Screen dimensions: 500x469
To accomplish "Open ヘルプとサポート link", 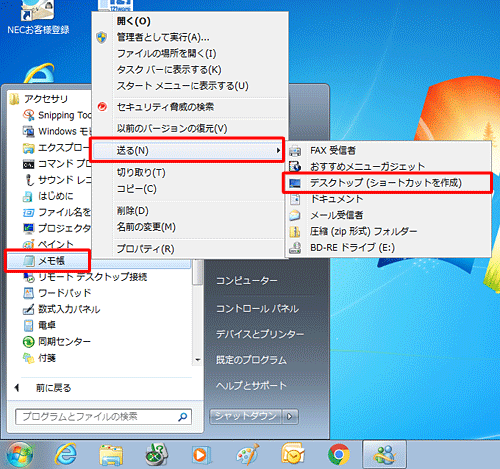I will (x=251, y=386).
